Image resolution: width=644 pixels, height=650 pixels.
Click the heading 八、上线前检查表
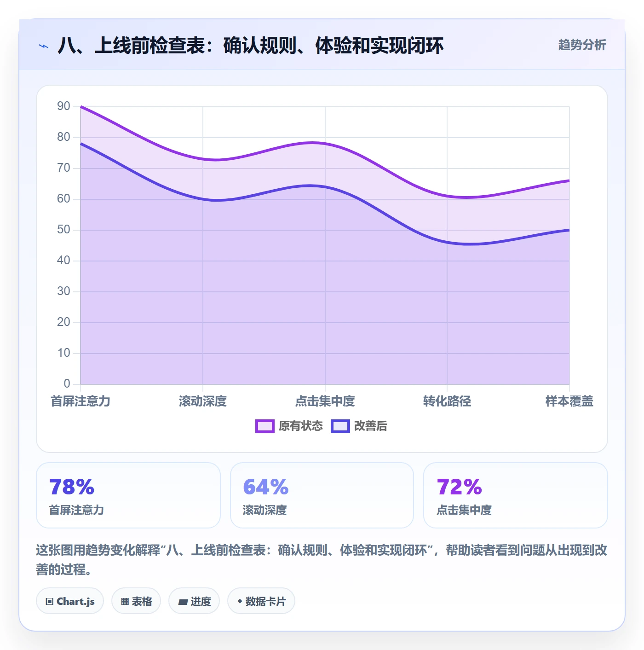251,46
